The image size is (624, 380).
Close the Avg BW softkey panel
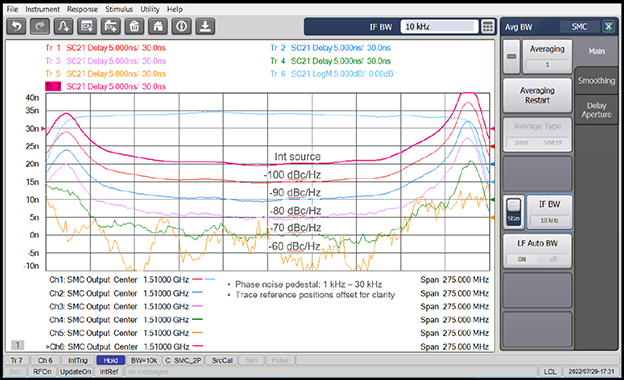(x=608, y=27)
